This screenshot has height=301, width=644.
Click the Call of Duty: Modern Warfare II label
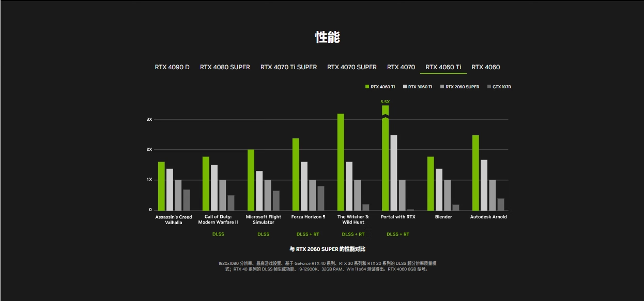[218, 220]
